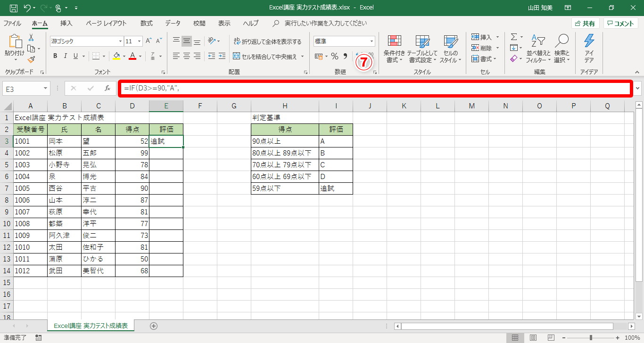This screenshot has width=644, height=343.
Task: Click the AutoSum sigma icon
Action: coord(514,37)
